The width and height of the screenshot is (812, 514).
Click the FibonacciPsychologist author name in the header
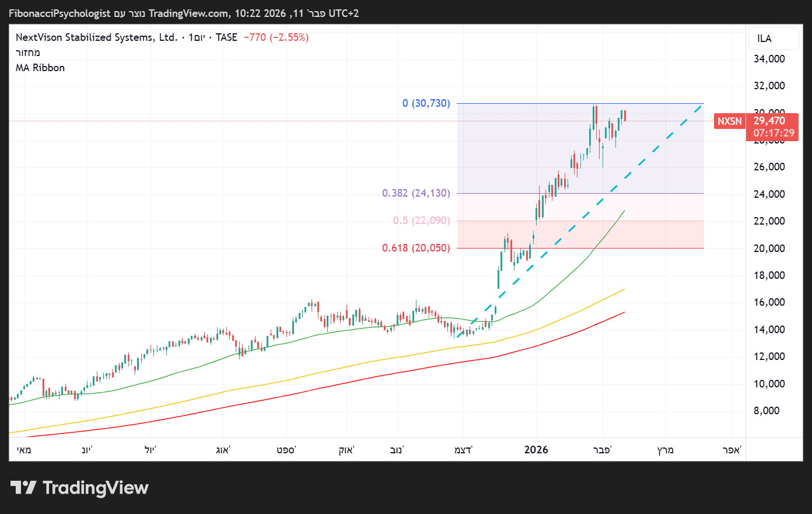click(x=60, y=13)
